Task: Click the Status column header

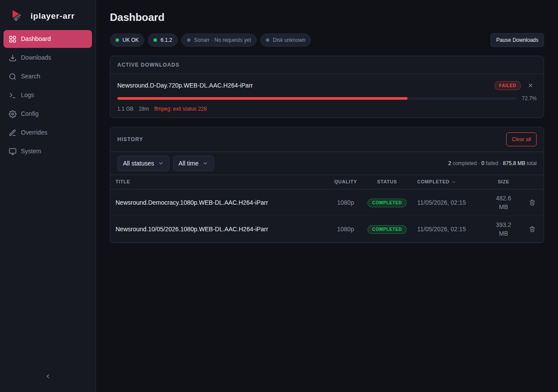Action: click(x=387, y=182)
